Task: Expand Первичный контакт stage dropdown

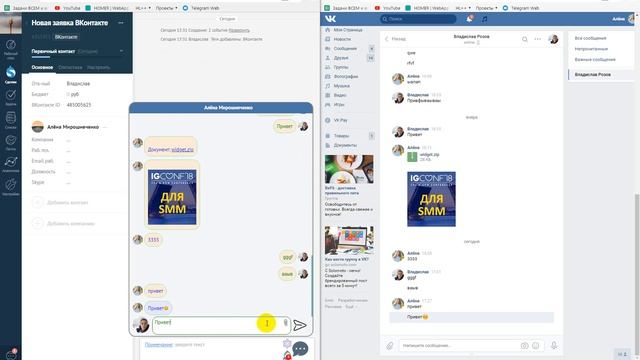Action: (121, 51)
